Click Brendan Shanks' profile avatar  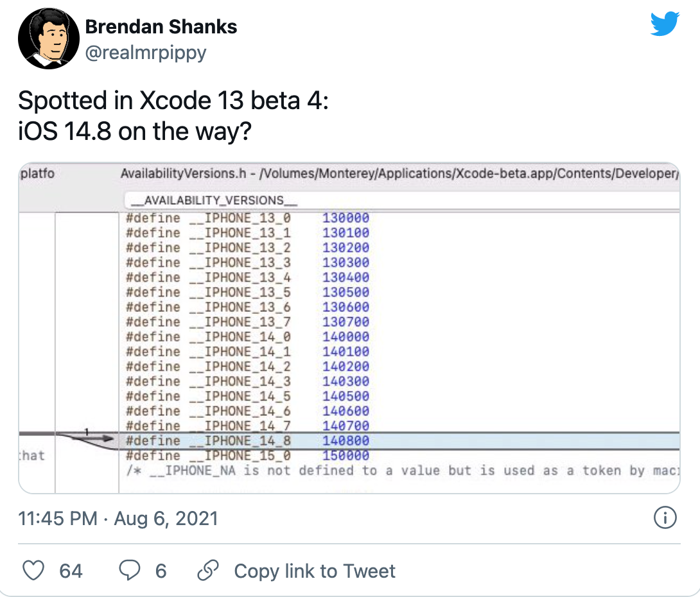(x=44, y=40)
